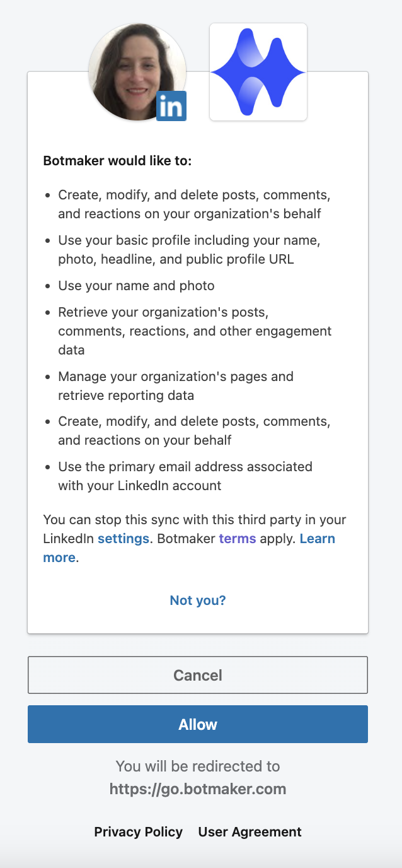Cancel the authorization request
Viewport: 402px width, 868px height.
198,675
